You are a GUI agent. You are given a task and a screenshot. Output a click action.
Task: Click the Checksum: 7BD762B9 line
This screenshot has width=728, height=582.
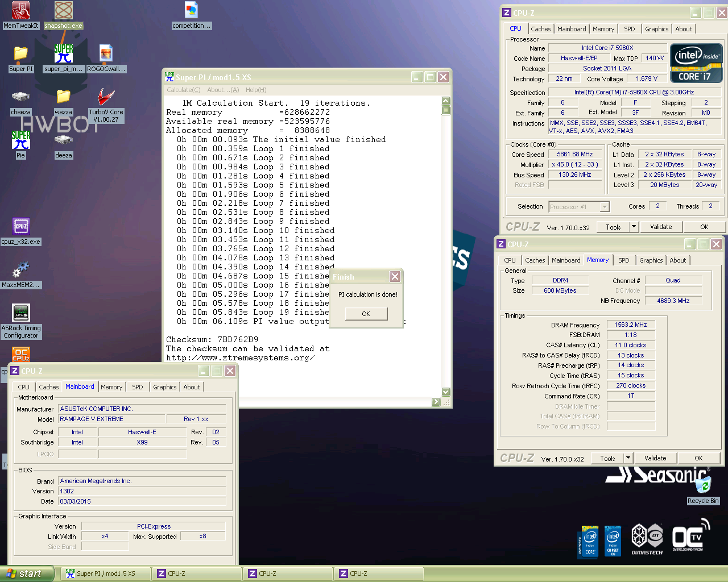pos(212,339)
